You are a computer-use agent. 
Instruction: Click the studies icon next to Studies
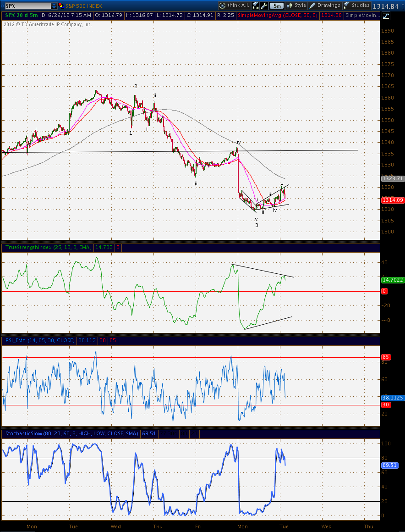[346, 6]
